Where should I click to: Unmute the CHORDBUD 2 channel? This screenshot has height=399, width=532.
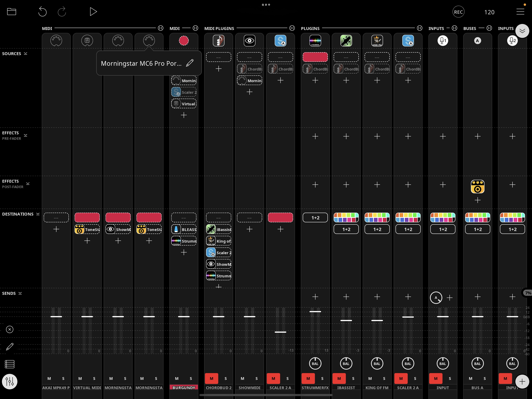[211, 378]
